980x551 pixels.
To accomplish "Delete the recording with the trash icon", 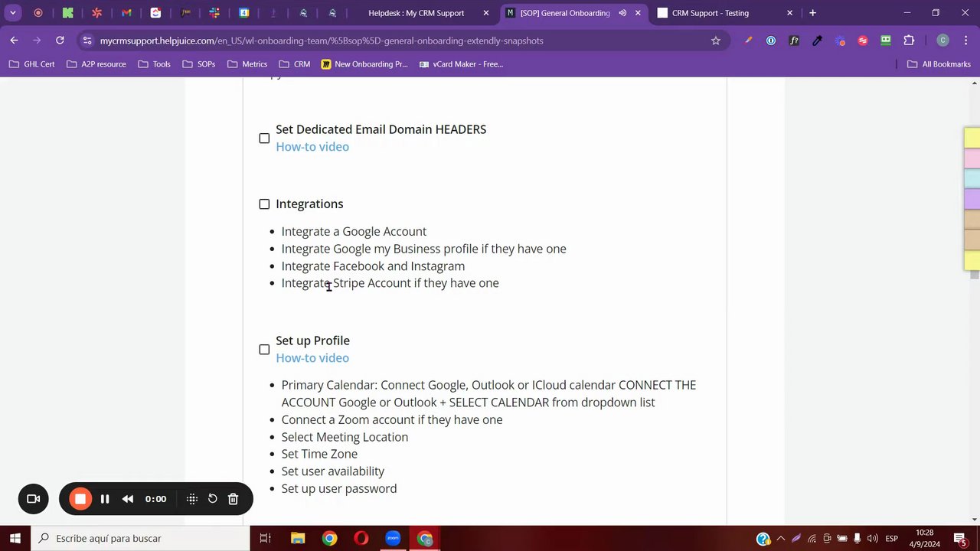I will coord(233,499).
